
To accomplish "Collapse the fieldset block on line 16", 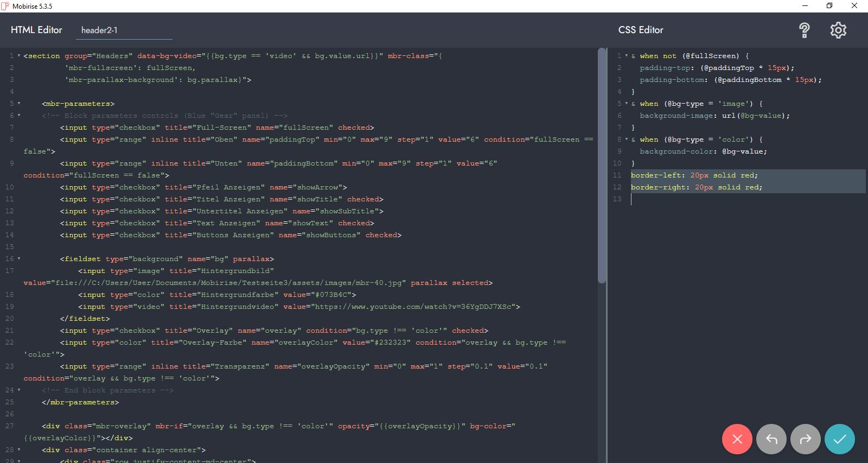I will click(19, 259).
